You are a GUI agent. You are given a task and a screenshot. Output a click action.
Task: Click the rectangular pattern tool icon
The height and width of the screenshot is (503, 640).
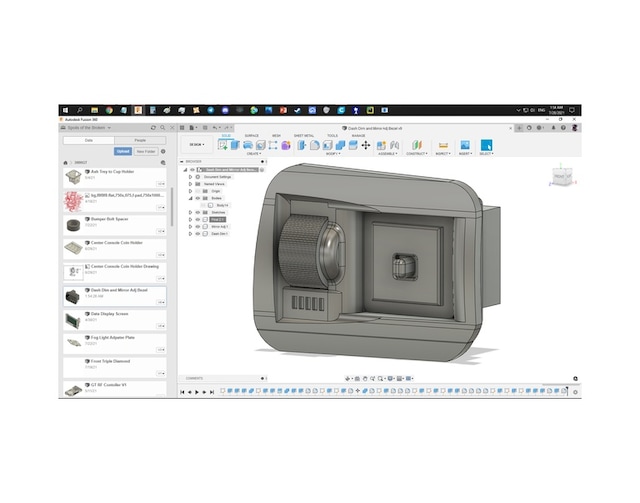coord(273,145)
